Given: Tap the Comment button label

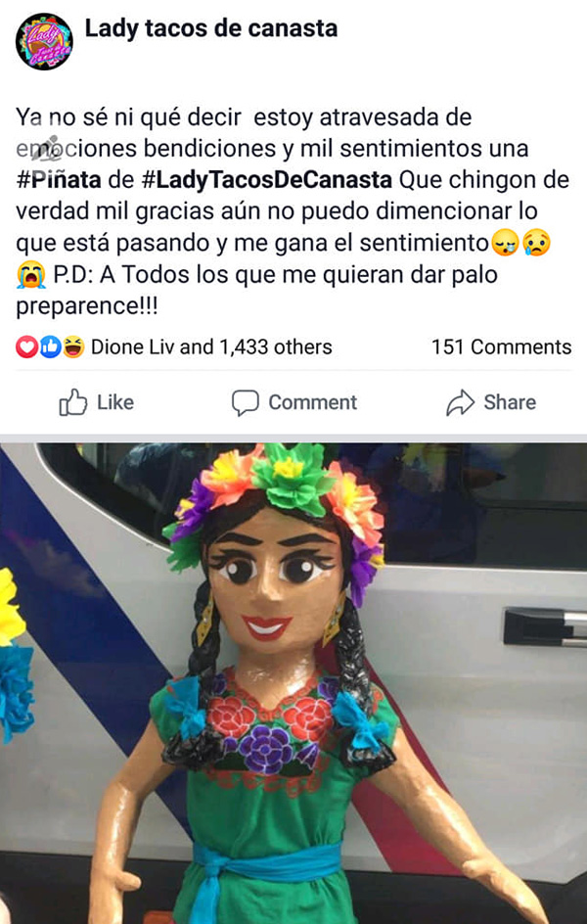Looking at the screenshot, I should point(313,402).
